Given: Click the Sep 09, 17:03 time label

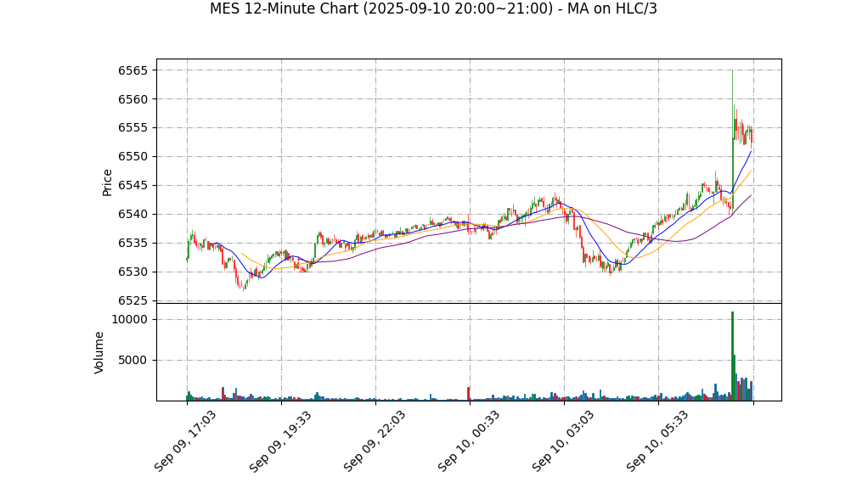Looking at the screenshot, I should click(185, 441).
